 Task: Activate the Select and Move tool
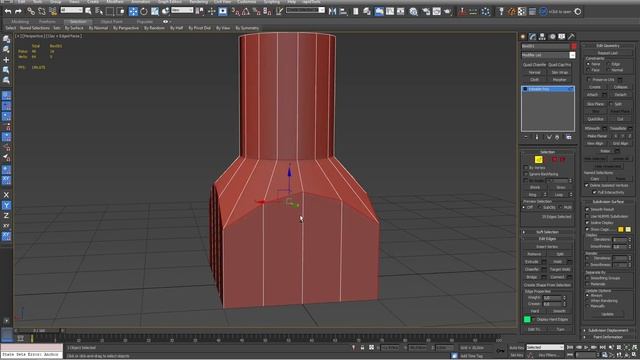pos(133,11)
